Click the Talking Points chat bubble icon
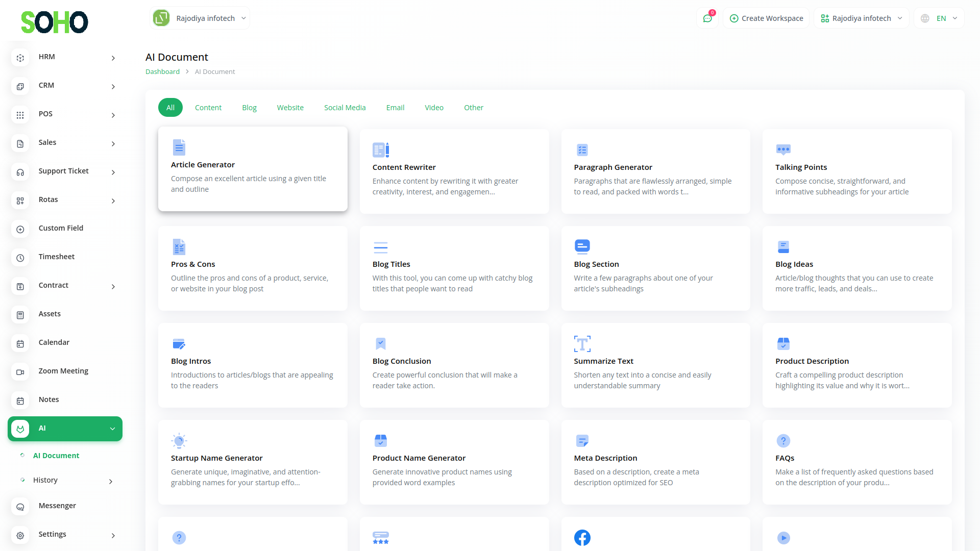Image resolution: width=980 pixels, height=551 pixels. coord(783,149)
